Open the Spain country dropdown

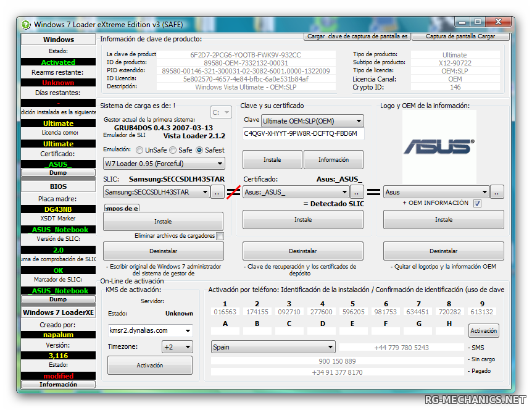coord(273,347)
